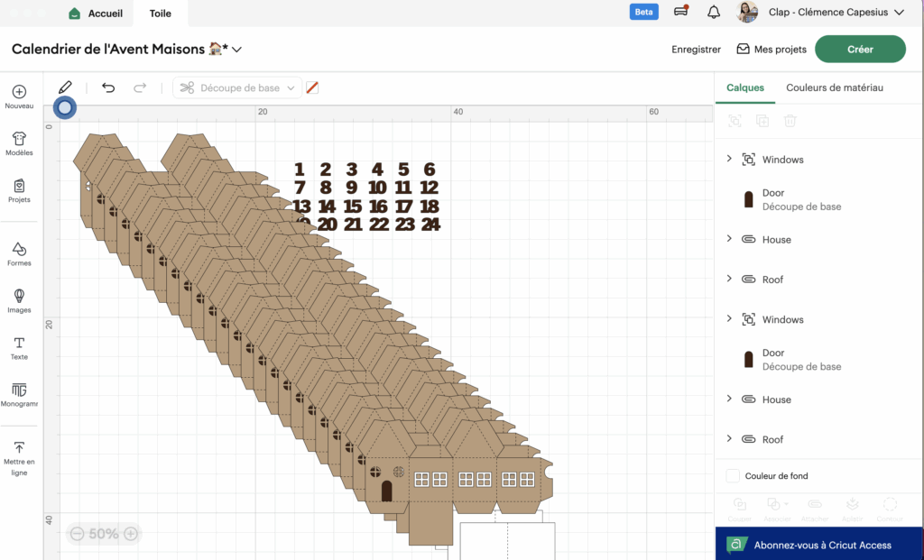The width and height of the screenshot is (924, 560).
Task: Open the Découpe de base dropdown
Action: pyautogui.click(x=238, y=87)
